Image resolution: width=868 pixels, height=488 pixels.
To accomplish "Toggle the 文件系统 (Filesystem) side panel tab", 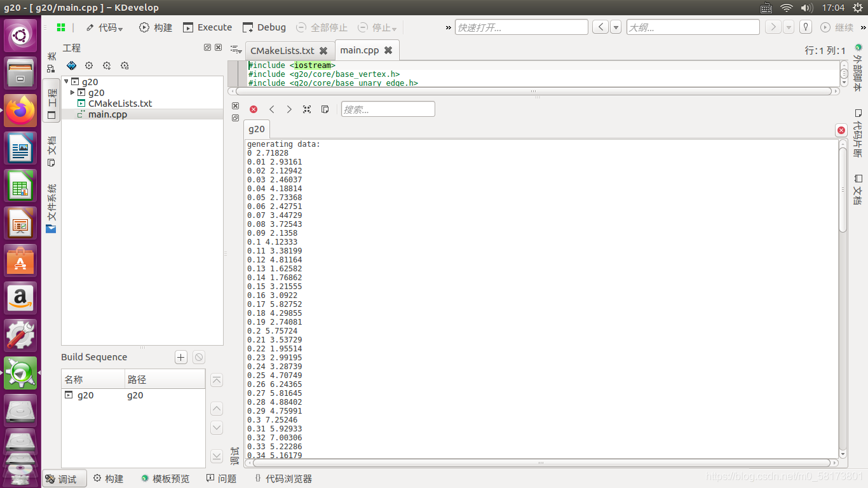I will pos(51,208).
